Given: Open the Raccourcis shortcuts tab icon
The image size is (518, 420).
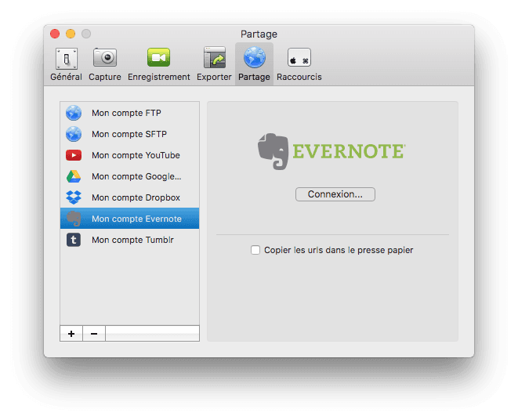Looking at the screenshot, I should (299, 57).
